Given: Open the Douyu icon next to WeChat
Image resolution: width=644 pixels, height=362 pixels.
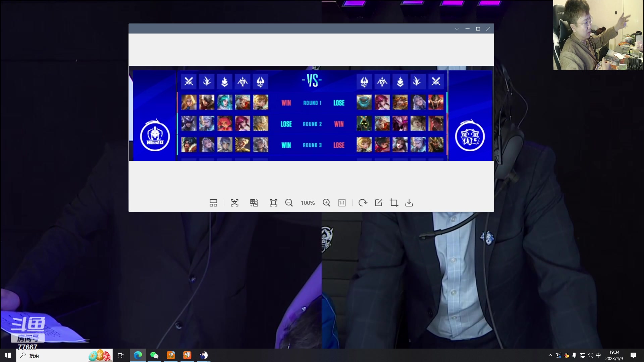Looking at the screenshot, I should [x=171, y=355].
